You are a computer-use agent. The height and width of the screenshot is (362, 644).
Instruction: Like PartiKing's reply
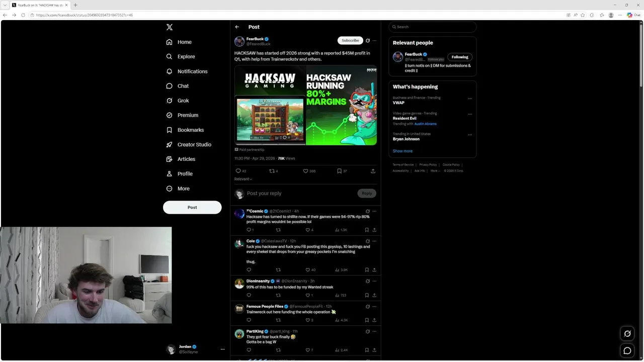tap(309, 350)
